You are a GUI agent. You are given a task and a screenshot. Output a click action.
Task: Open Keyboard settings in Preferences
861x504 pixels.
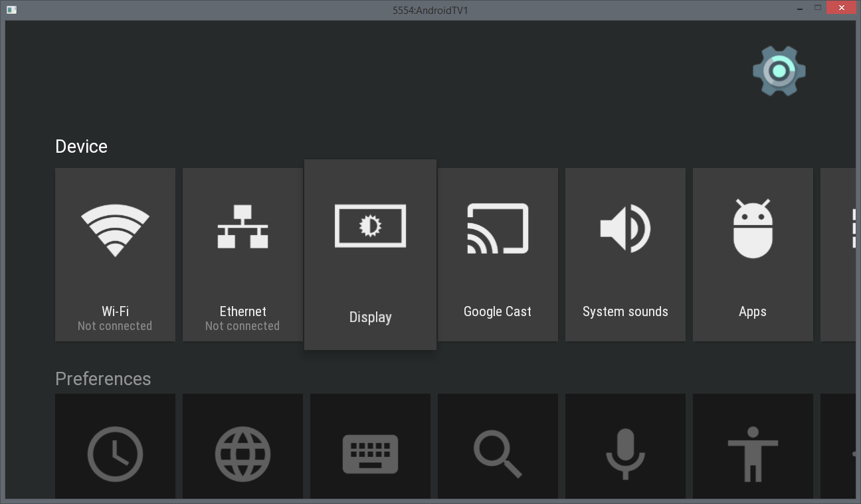pyautogui.click(x=370, y=454)
